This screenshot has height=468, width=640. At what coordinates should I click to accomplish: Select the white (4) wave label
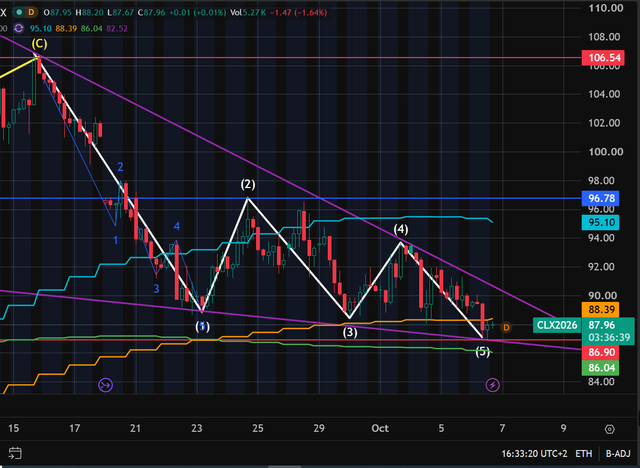pyautogui.click(x=401, y=229)
